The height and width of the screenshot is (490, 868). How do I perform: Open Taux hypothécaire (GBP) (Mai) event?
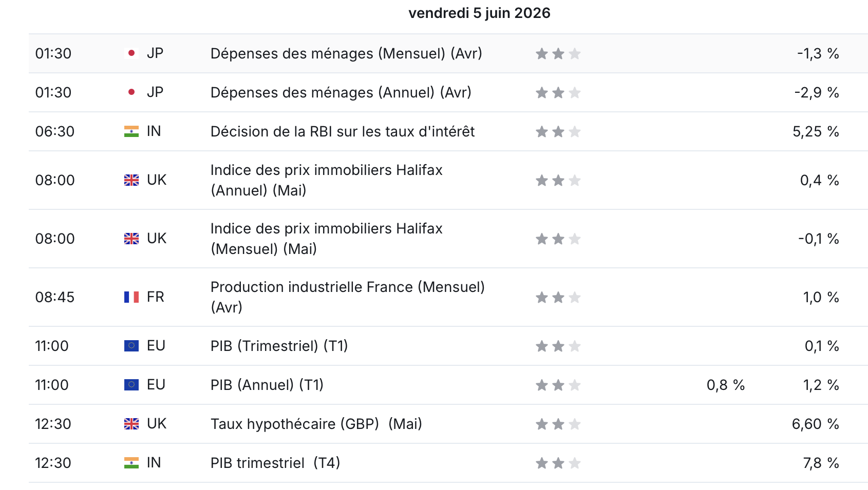point(316,424)
